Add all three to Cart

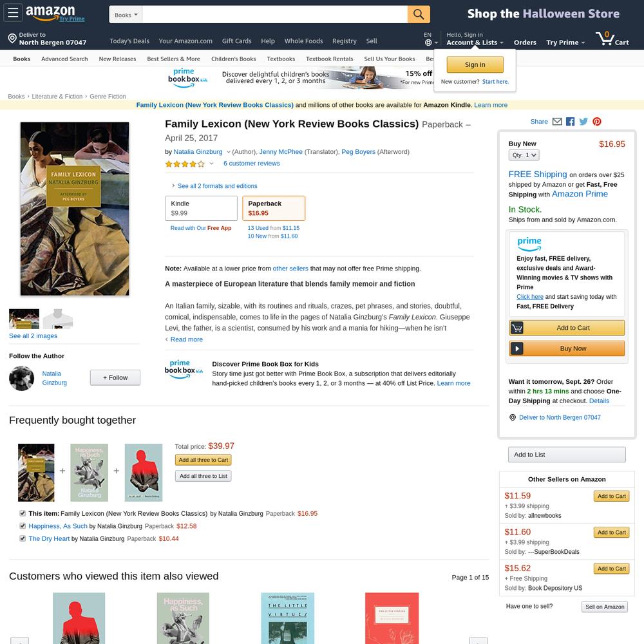204,460
